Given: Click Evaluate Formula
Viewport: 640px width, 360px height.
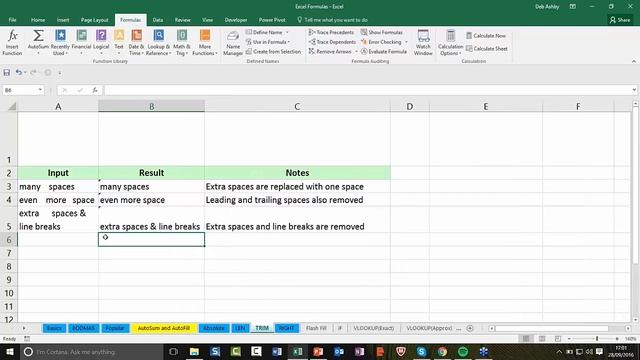Looking at the screenshot, I should [384, 52].
